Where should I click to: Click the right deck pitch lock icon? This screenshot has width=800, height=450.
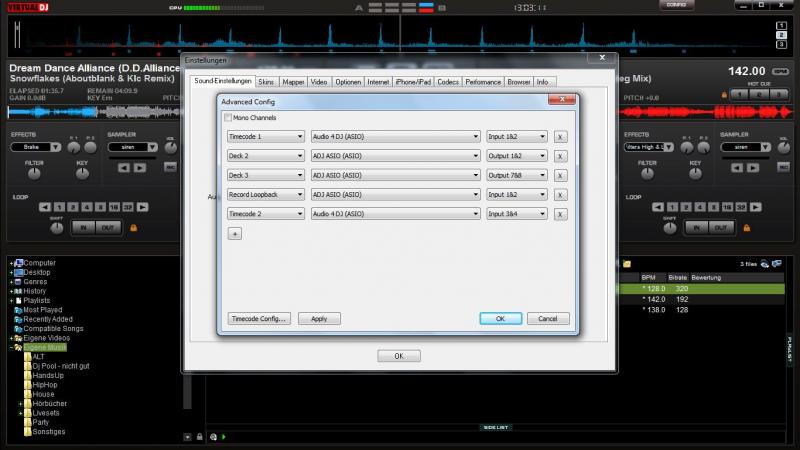724,95
